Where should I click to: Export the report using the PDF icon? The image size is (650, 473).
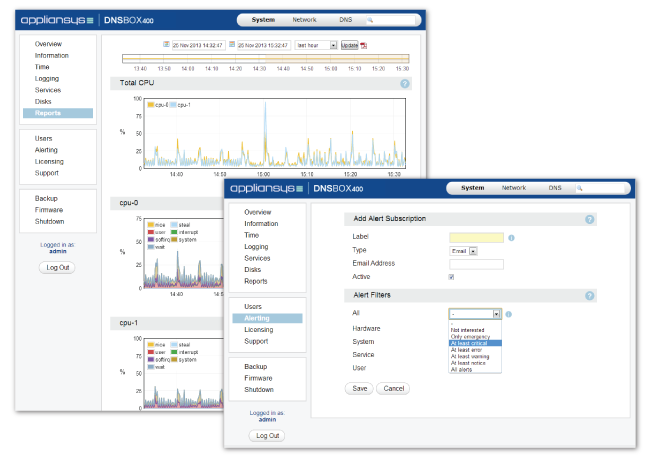364,46
